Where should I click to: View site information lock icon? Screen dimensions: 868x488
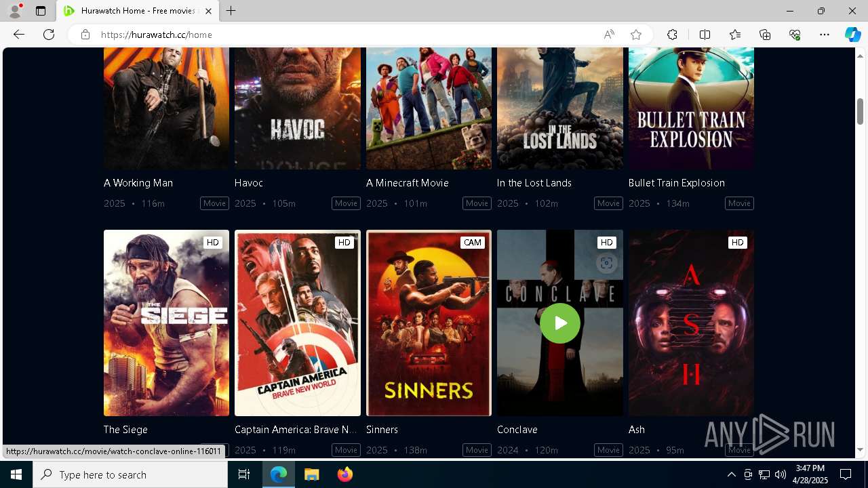pyautogui.click(x=85, y=35)
